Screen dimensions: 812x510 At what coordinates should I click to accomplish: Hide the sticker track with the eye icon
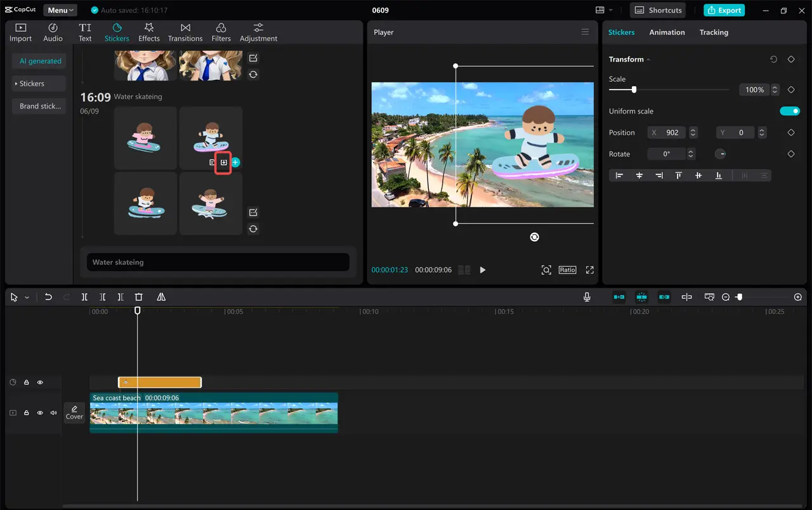pyautogui.click(x=40, y=382)
